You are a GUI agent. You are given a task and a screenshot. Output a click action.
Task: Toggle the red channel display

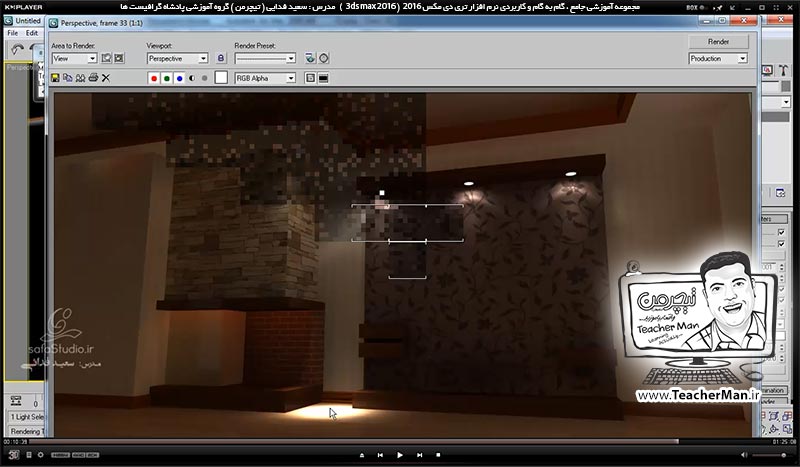[x=154, y=78]
